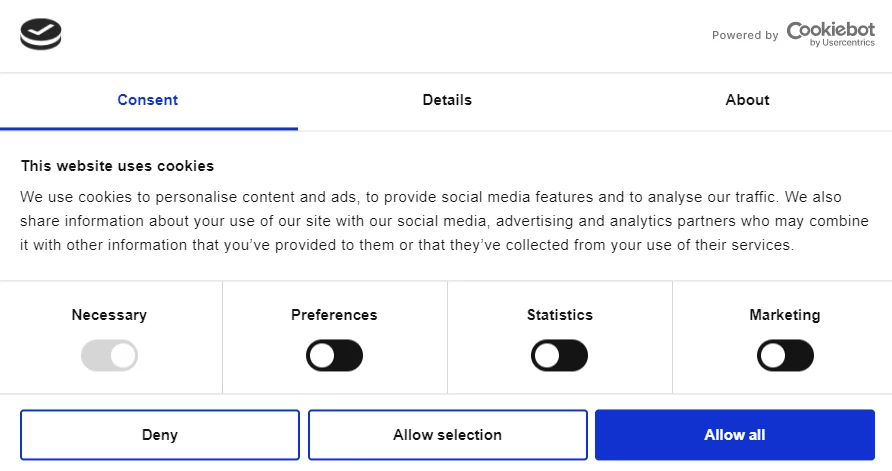Select the Statistics category label
This screenshot has height=471, width=892.
(560, 315)
